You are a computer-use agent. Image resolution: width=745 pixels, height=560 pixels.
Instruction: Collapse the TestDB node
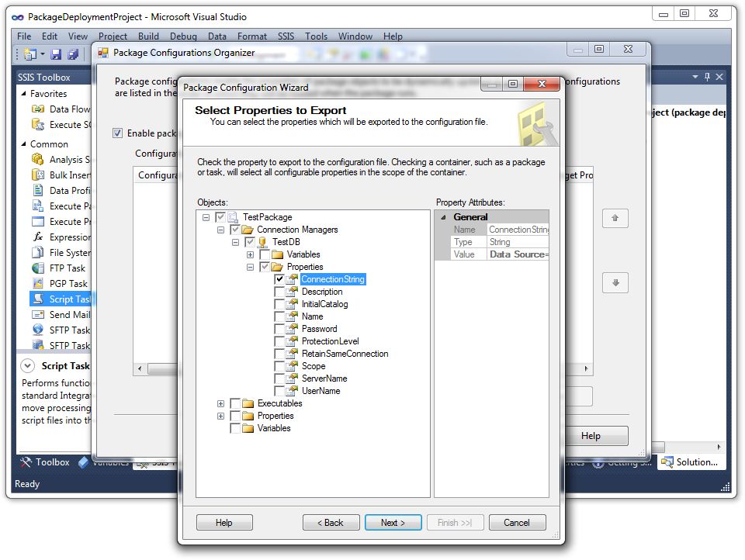click(x=235, y=242)
